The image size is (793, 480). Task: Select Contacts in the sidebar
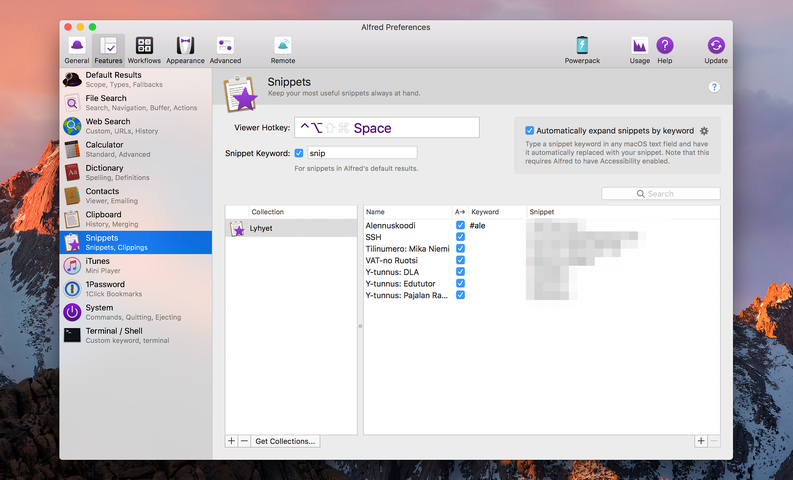tap(136, 196)
